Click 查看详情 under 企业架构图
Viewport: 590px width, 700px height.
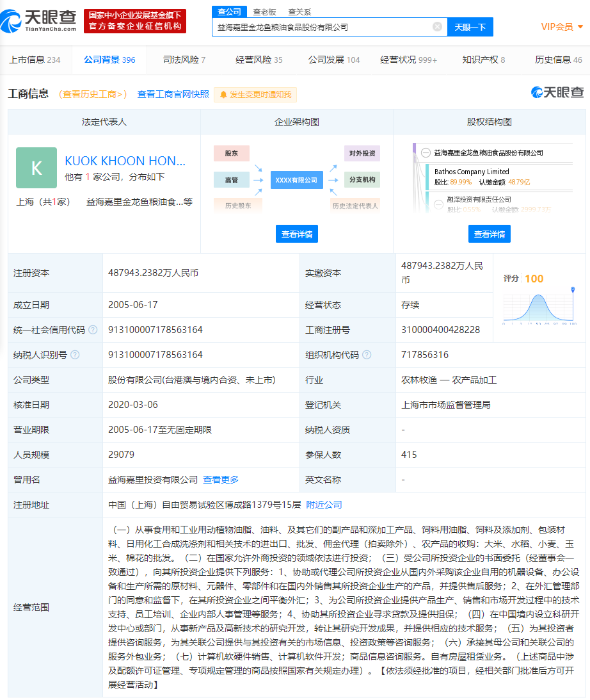point(296,234)
